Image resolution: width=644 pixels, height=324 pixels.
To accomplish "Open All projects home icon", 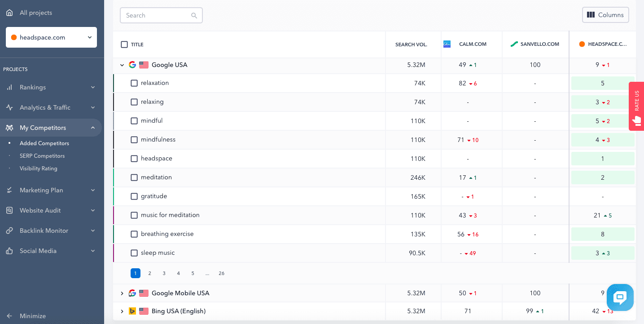I will [x=9, y=13].
